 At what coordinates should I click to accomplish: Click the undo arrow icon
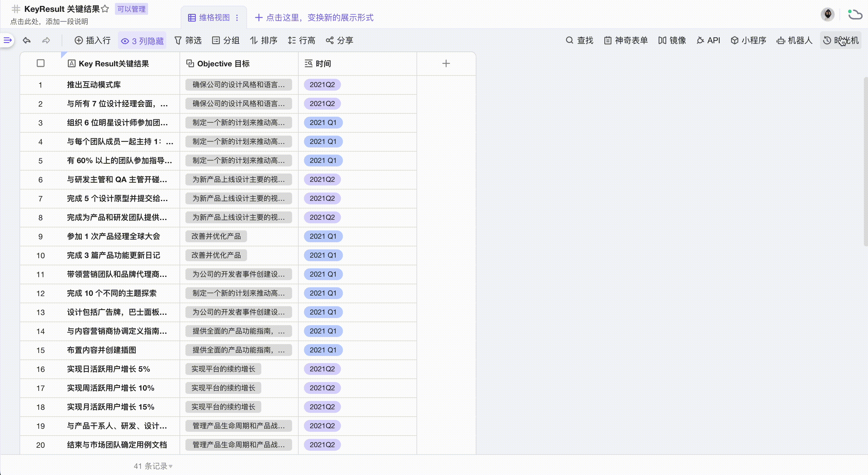click(x=27, y=41)
